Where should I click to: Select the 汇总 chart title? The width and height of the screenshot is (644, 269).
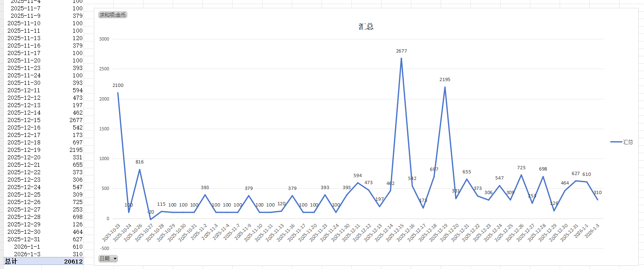(366, 27)
